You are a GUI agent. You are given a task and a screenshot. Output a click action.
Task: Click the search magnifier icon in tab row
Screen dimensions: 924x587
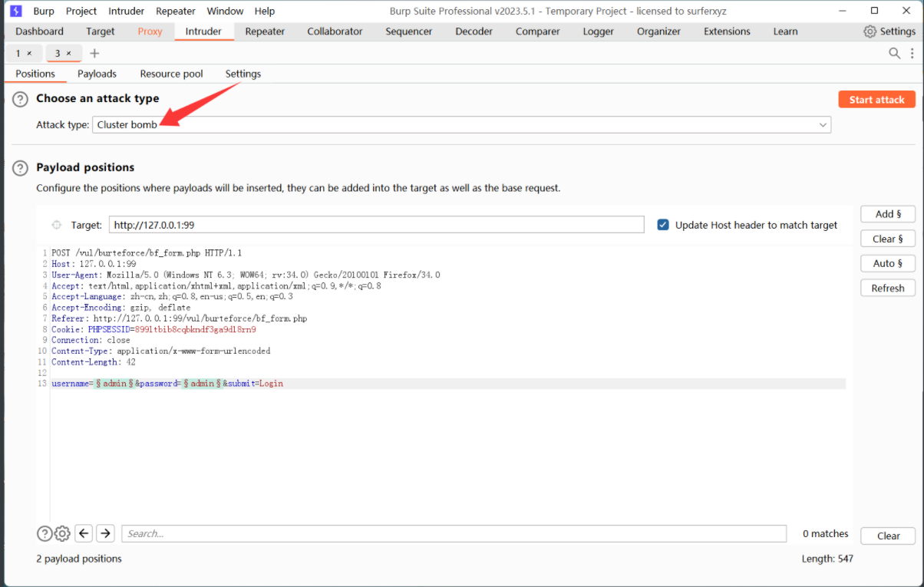(x=895, y=53)
